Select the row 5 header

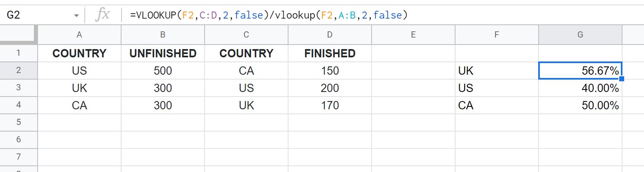coord(19,123)
